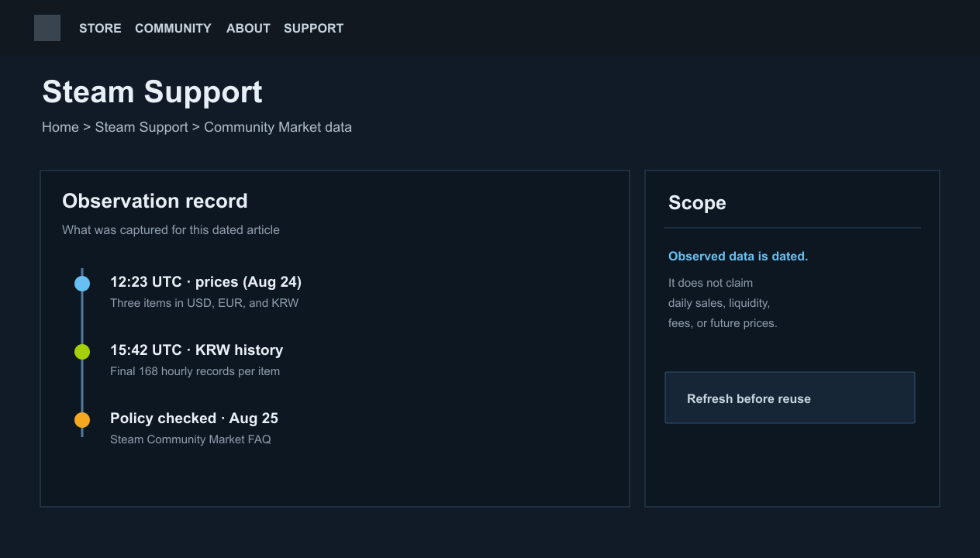Viewport: 980px width, 558px height.
Task: Select the orange Policy checked timeline marker
Action: coord(82,420)
